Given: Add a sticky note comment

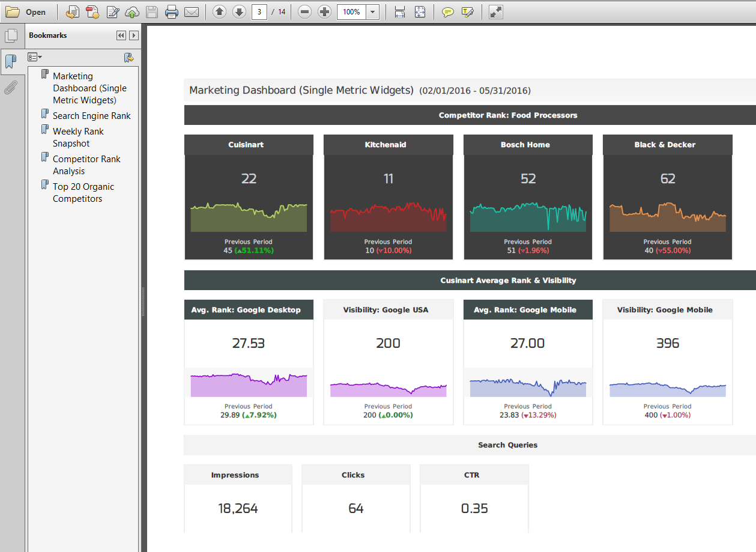Looking at the screenshot, I should point(447,12).
